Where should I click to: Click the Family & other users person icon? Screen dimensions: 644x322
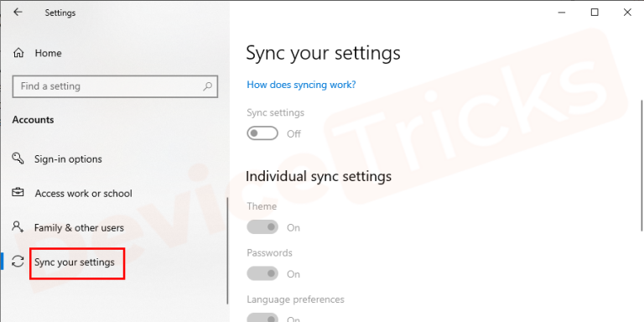18,226
